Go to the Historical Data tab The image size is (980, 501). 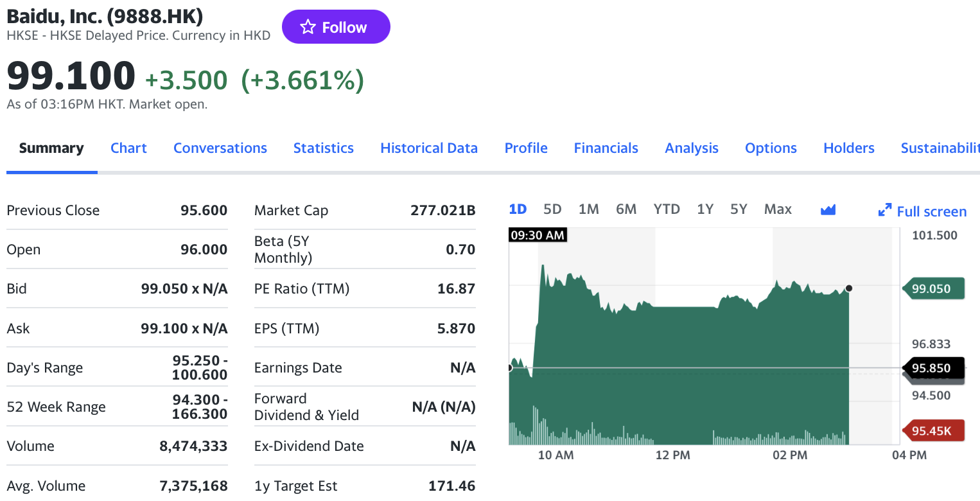[429, 148]
